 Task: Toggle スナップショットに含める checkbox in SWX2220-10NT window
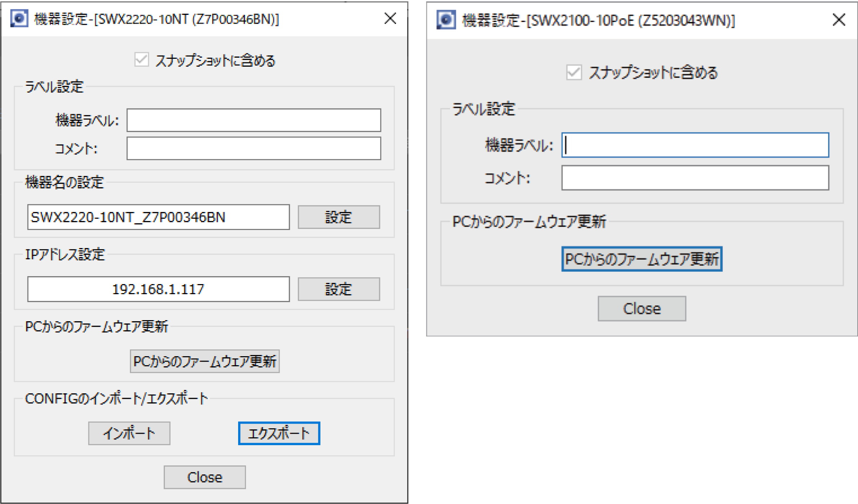click(x=141, y=59)
